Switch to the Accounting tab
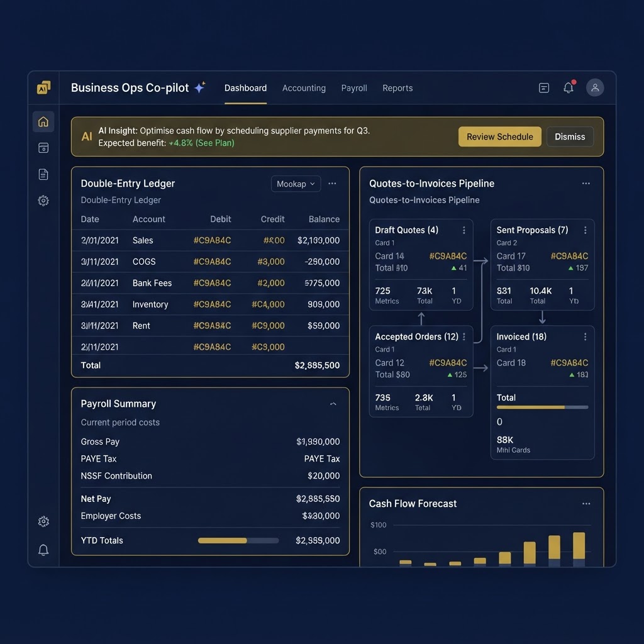Image resolution: width=644 pixels, height=644 pixels. pyautogui.click(x=304, y=88)
